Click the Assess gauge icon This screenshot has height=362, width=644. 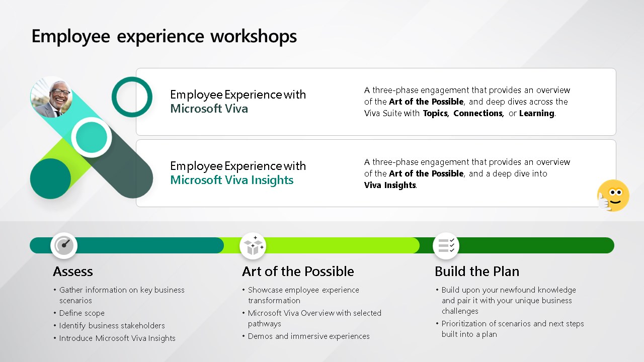pyautogui.click(x=64, y=245)
